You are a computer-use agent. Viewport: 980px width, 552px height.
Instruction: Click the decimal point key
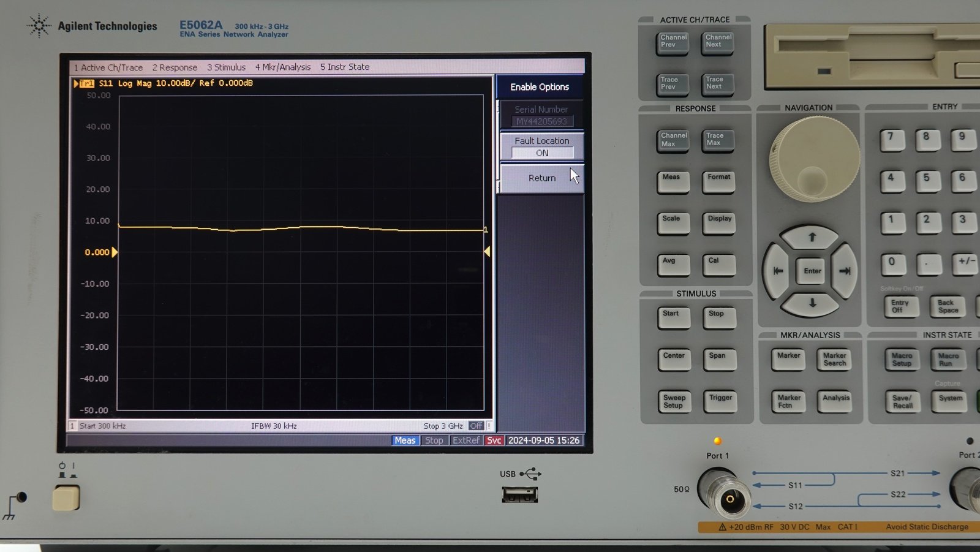point(929,265)
